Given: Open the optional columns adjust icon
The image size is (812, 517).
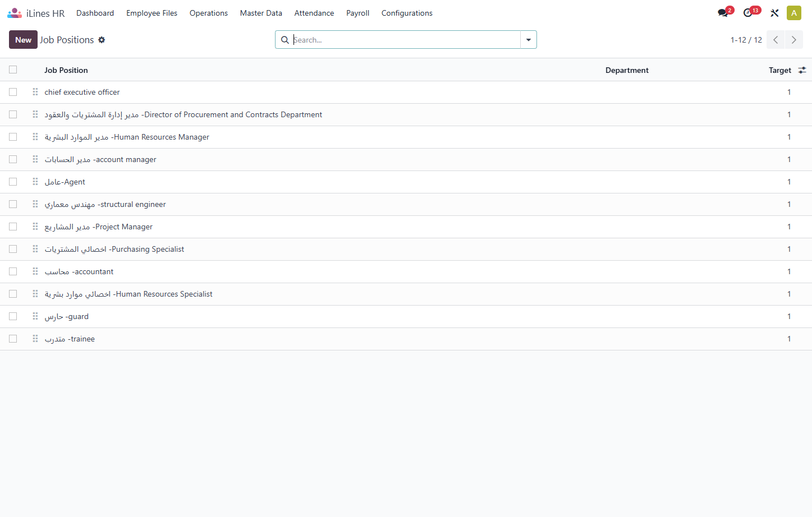Looking at the screenshot, I should (802, 70).
